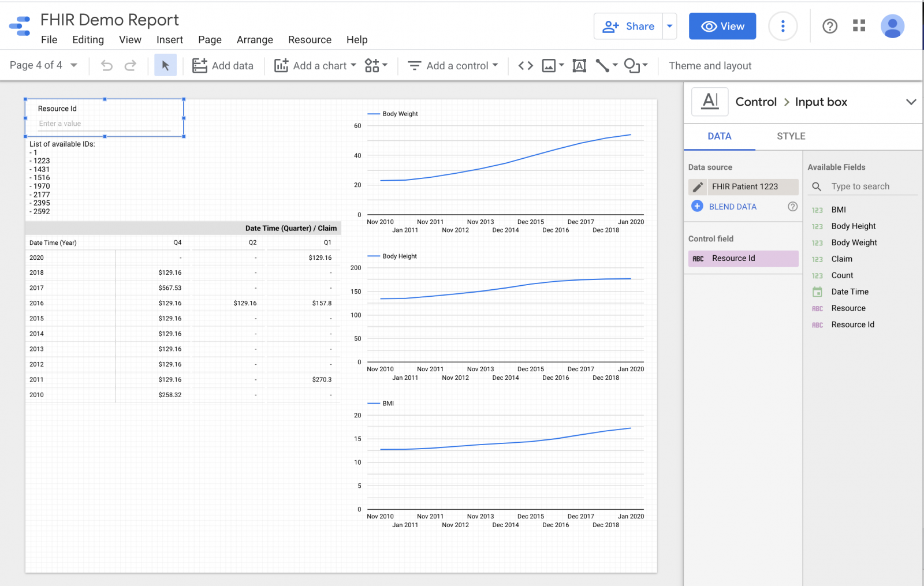Image resolution: width=924 pixels, height=586 pixels.
Task: Click the redo arrow icon
Action: [131, 66]
